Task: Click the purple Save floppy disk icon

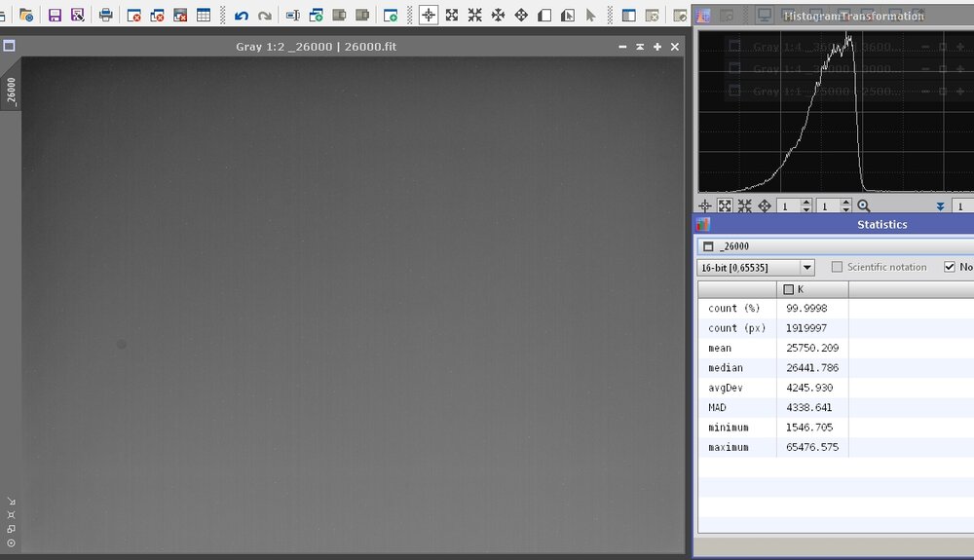Action: click(x=55, y=16)
